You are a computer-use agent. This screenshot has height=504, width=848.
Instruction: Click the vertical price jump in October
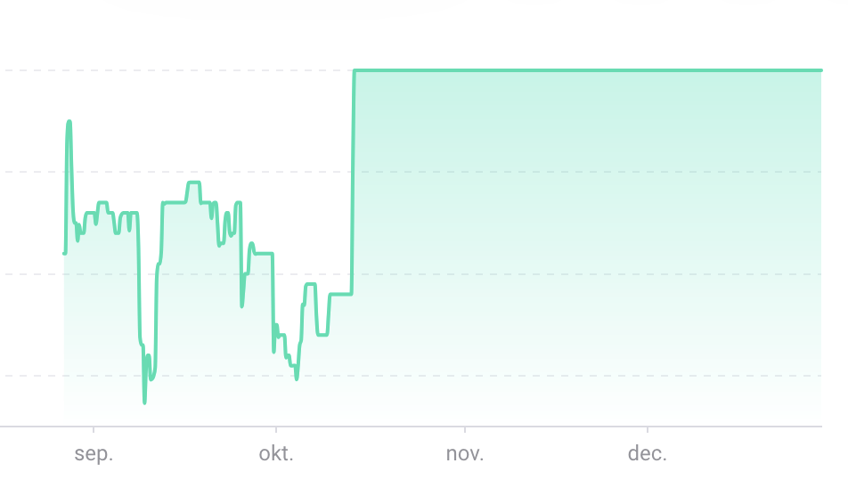click(x=353, y=183)
